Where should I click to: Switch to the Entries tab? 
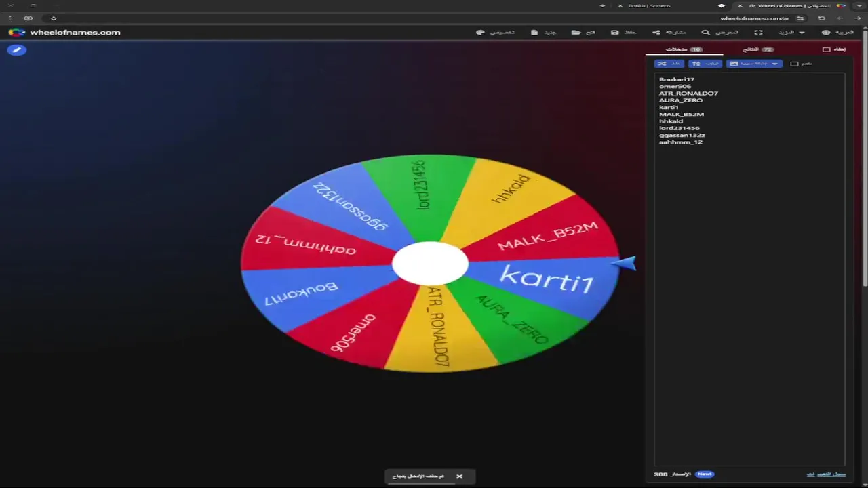(684, 49)
